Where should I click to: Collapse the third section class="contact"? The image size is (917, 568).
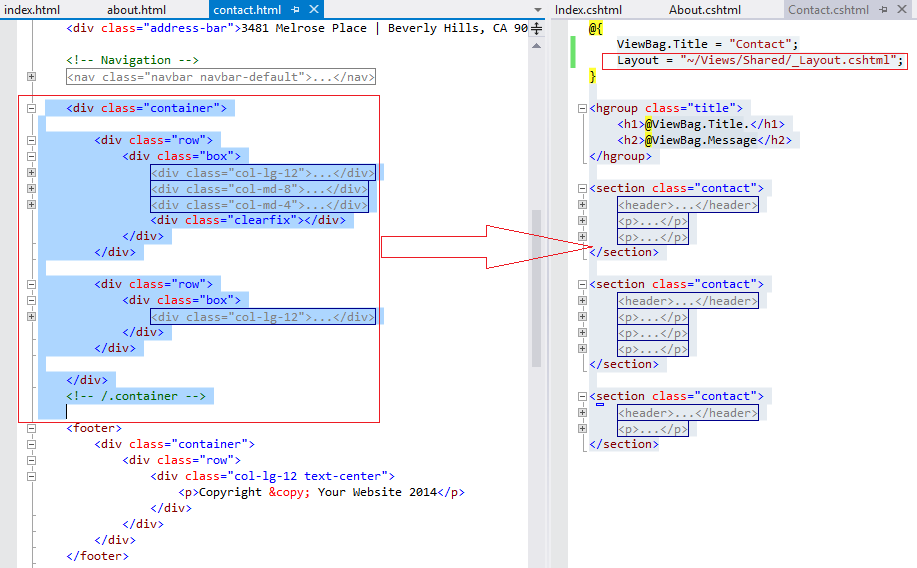coord(582,396)
